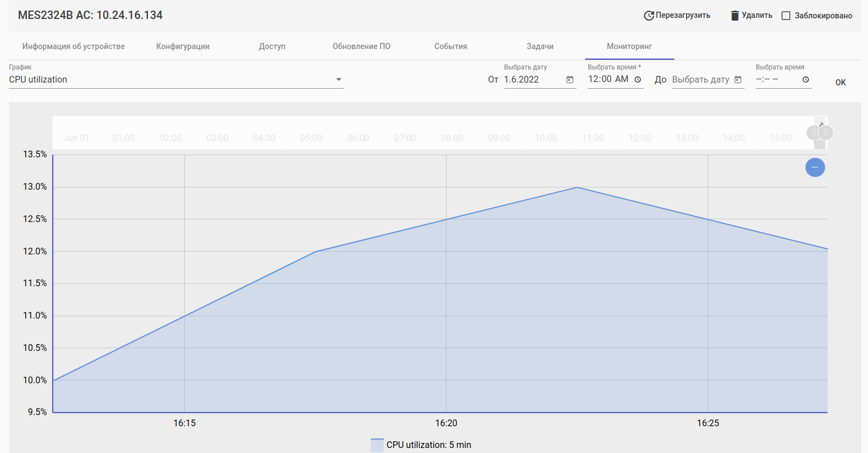Confirm date range with OK button
Image resolution: width=868 pixels, height=453 pixels.
click(841, 83)
